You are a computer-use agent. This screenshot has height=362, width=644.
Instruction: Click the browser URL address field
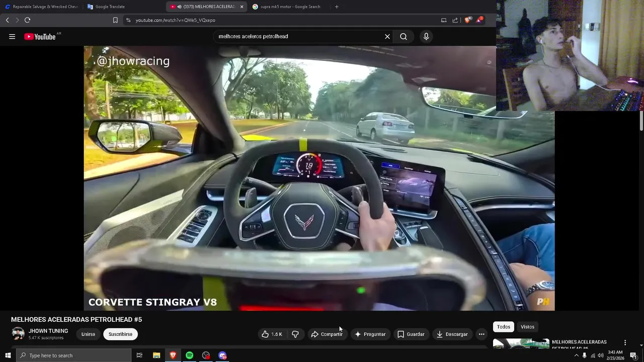[282, 20]
